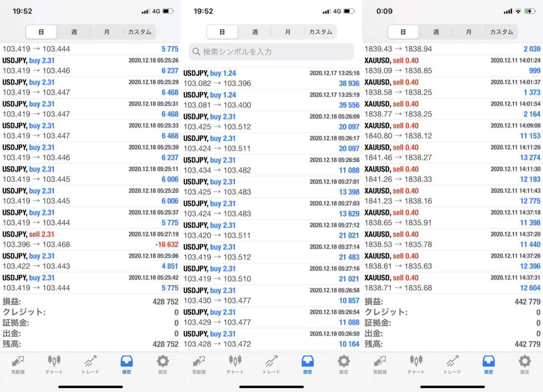
Task: Focus the 検索シンボルを入力 search field
Action: (x=271, y=52)
